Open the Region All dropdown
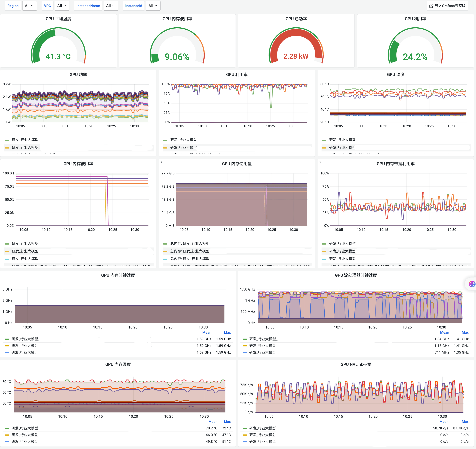 (29, 6)
